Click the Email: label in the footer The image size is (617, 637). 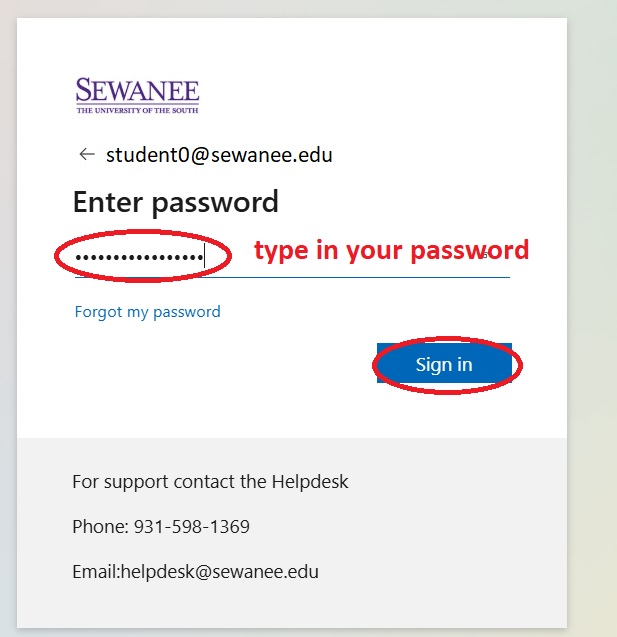(x=96, y=572)
